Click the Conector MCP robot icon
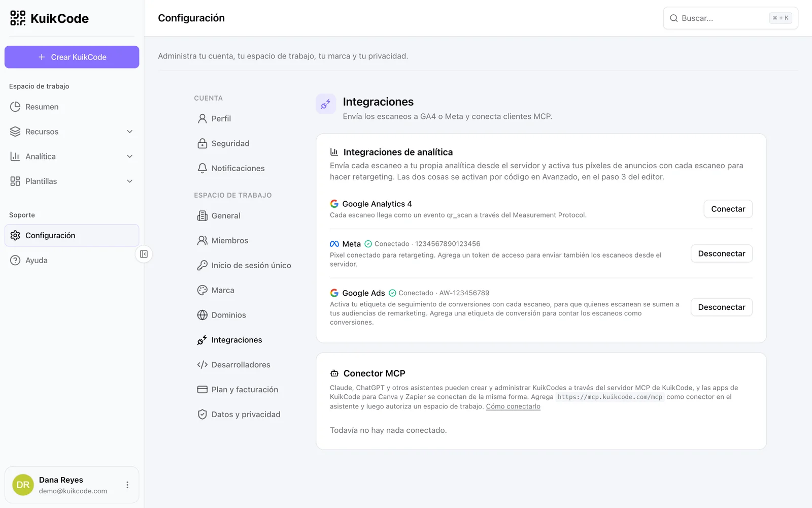Image resolution: width=812 pixels, height=508 pixels. 334,373
